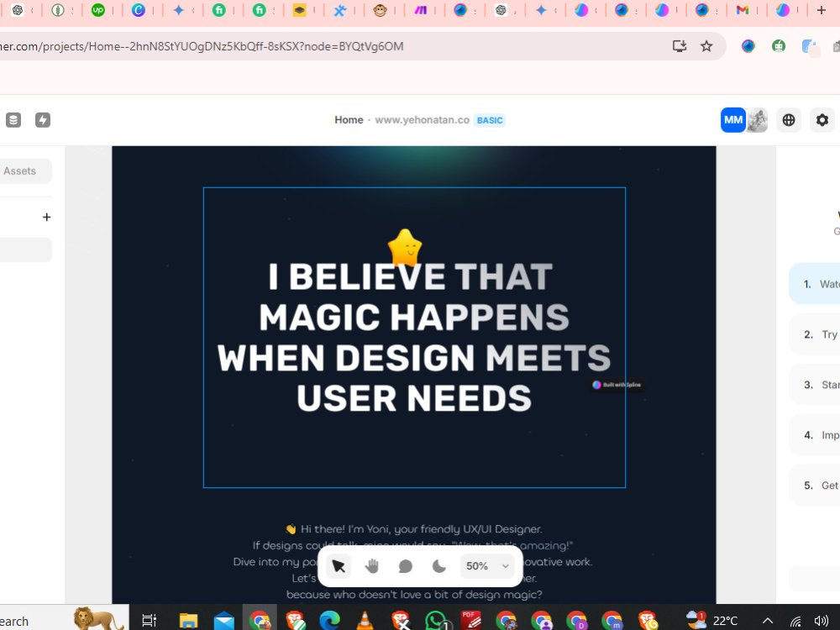This screenshot has height=630, width=840.
Task: Click the photo avatar next to MM
Action: (x=758, y=120)
